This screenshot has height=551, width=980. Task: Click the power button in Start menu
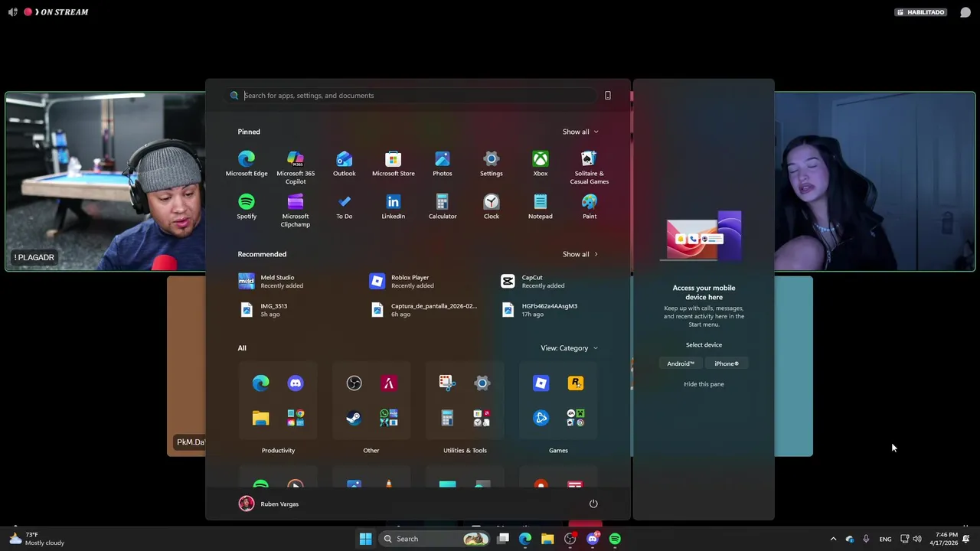[593, 504]
